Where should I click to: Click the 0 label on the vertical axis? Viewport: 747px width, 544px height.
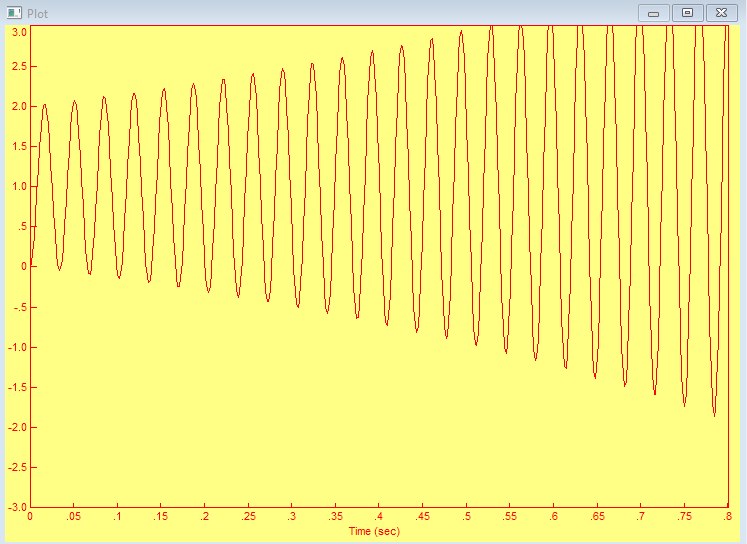click(23, 267)
